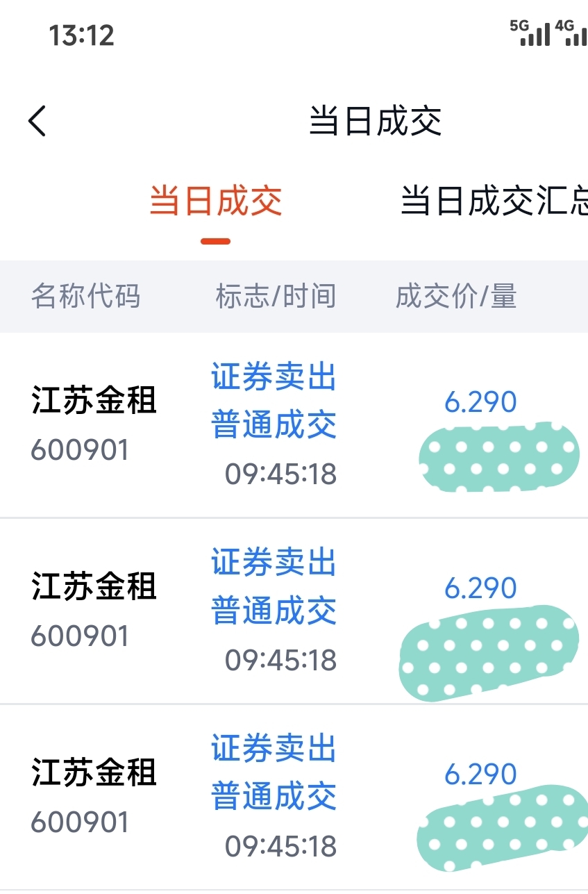The image size is (588, 894).
Task: Tap price 6.290 in the second row
Action: [480, 588]
